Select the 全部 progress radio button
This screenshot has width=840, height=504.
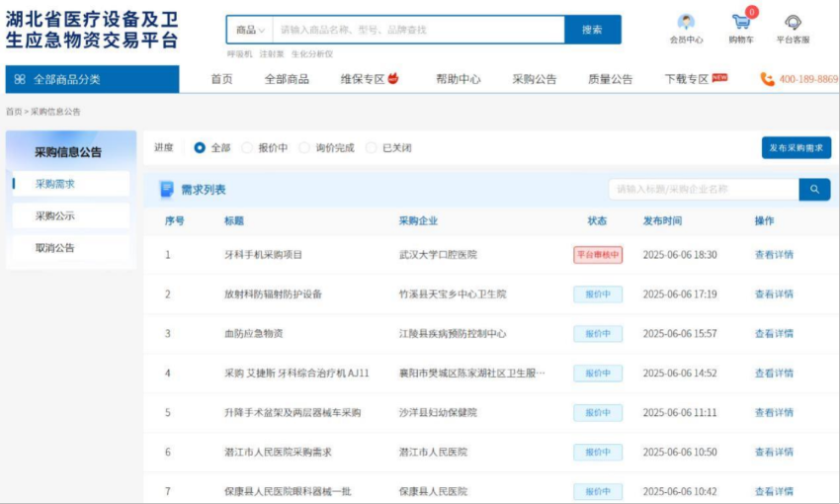tap(200, 148)
